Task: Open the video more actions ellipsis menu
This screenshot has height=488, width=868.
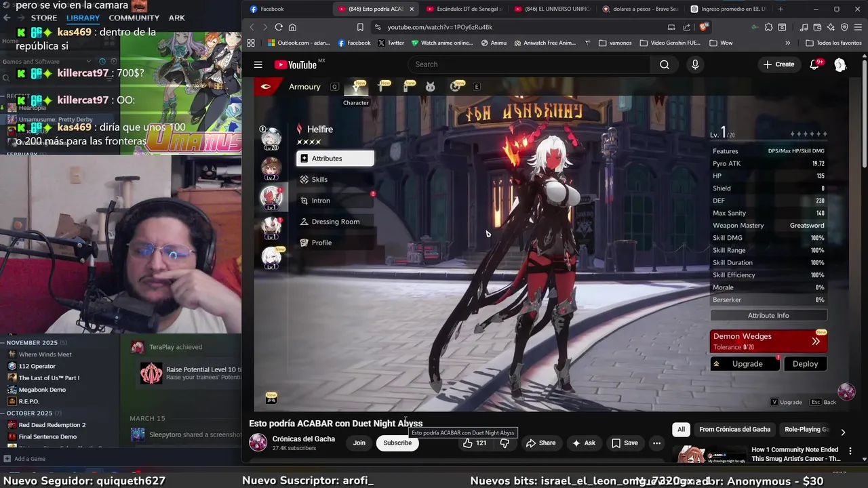Action: click(x=656, y=443)
